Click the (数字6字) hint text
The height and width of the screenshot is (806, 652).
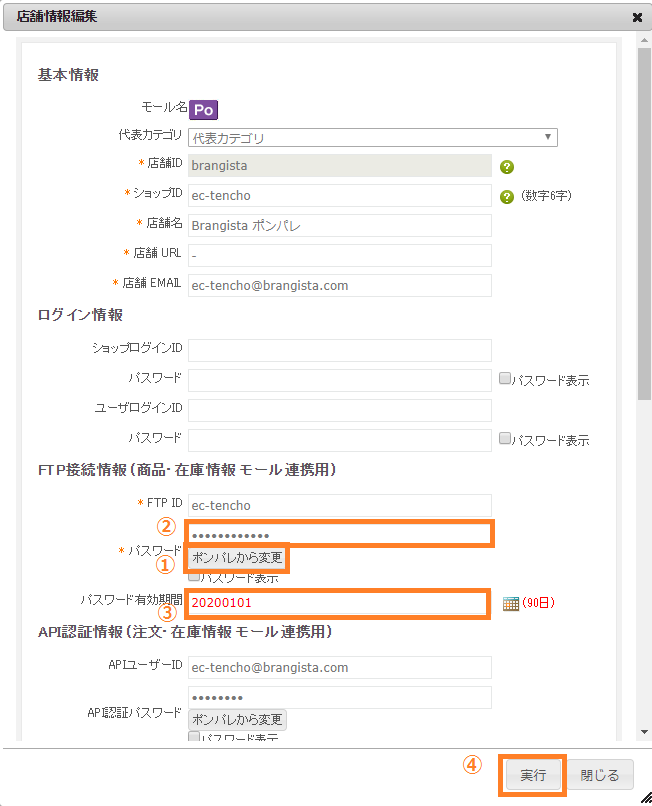(547, 195)
